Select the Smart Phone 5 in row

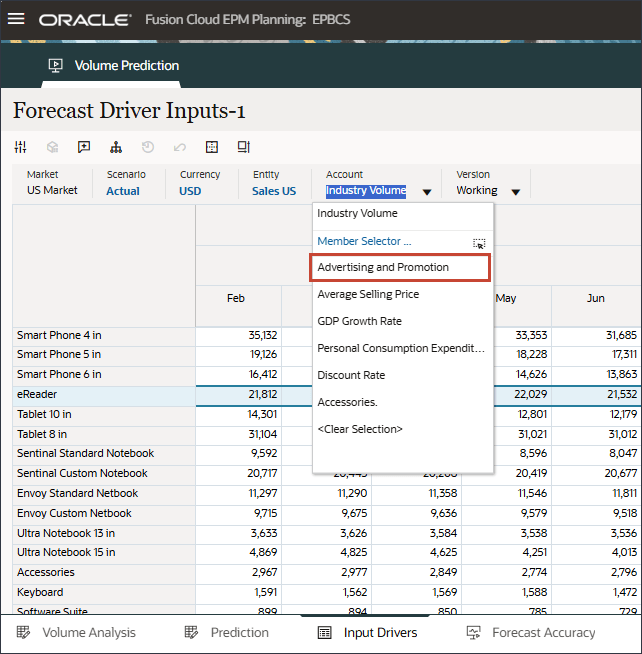click(104, 355)
